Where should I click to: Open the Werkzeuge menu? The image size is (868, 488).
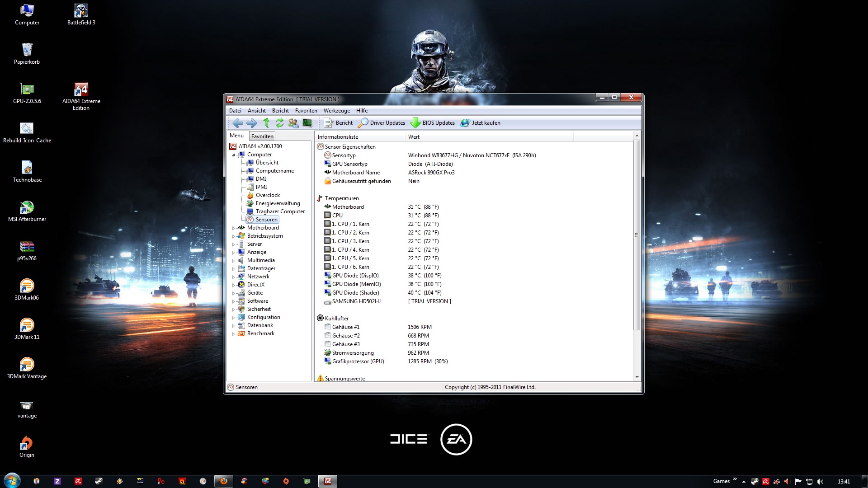pyautogui.click(x=337, y=111)
